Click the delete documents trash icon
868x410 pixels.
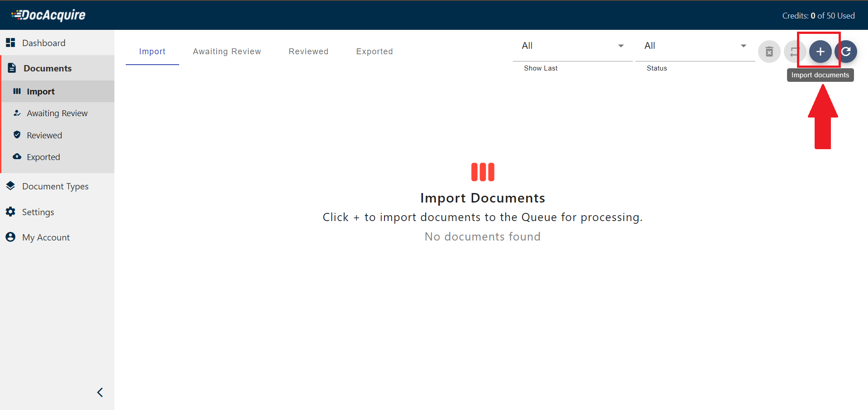769,51
